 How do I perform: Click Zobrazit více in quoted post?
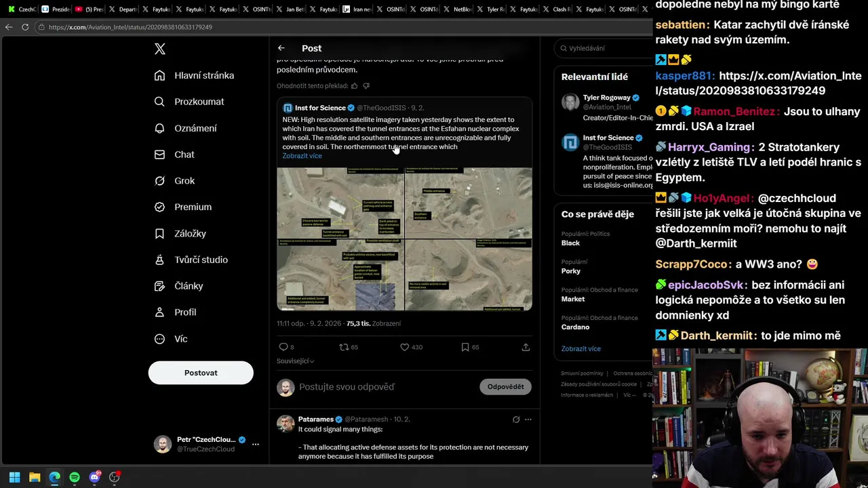tap(302, 156)
